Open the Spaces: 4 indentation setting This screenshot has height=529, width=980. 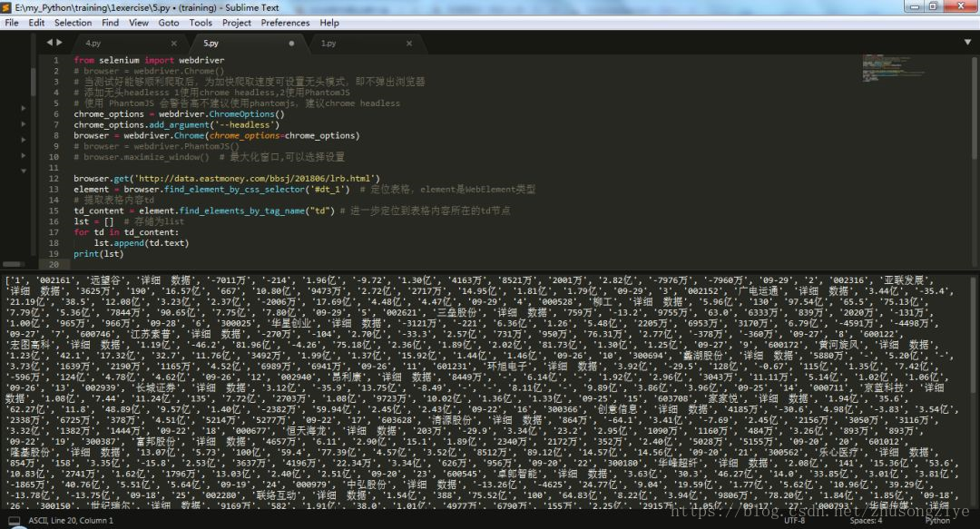pyautogui.click(x=867, y=520)
